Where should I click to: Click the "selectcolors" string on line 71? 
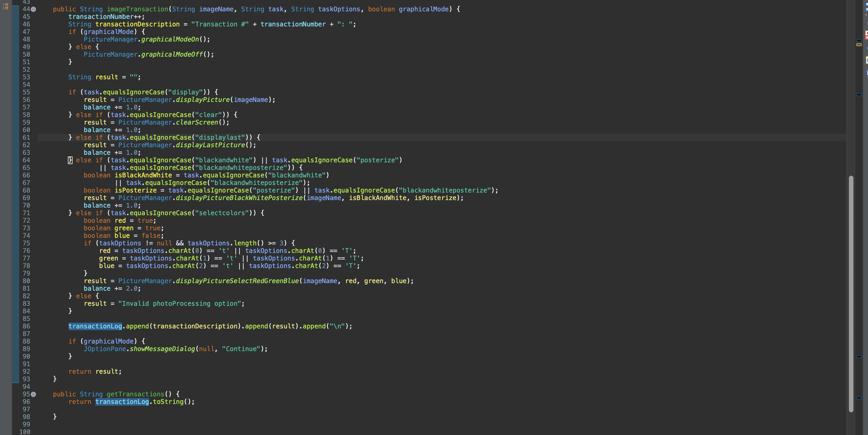[222, 213]
